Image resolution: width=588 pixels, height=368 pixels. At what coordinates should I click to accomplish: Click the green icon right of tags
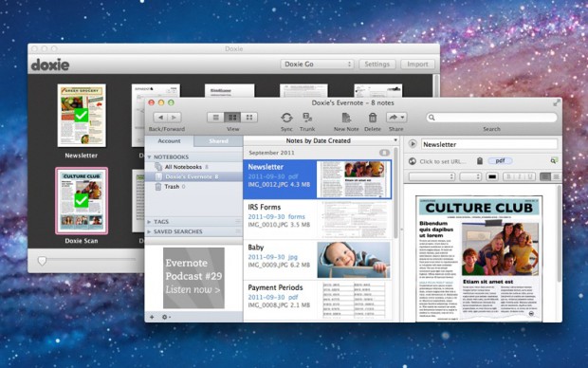coord(554,161)
